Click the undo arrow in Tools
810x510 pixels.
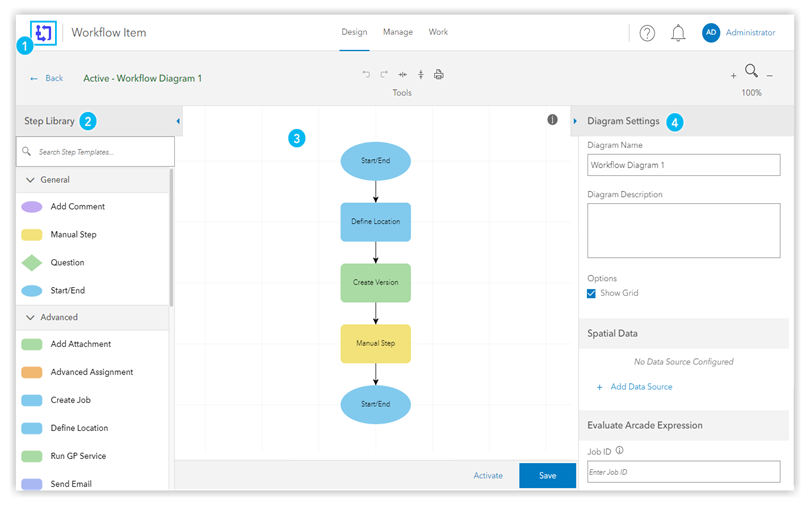[x=366, y=75]
